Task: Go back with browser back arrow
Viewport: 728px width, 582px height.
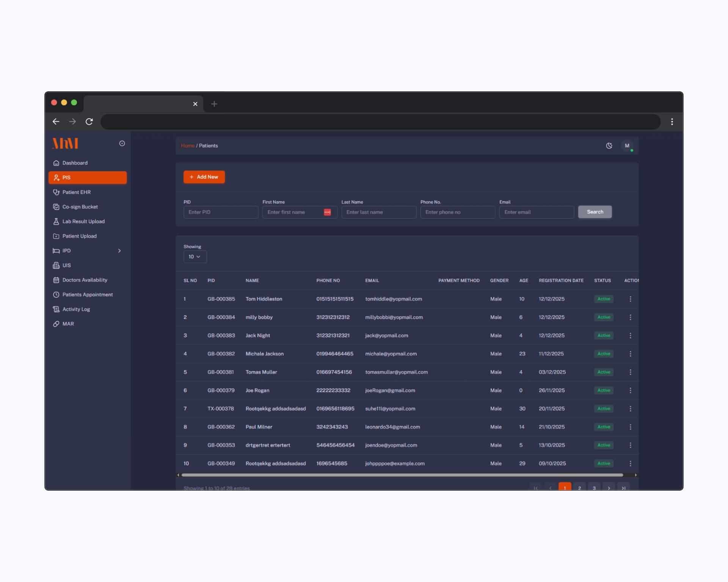Action: click(x=56, y=122)
